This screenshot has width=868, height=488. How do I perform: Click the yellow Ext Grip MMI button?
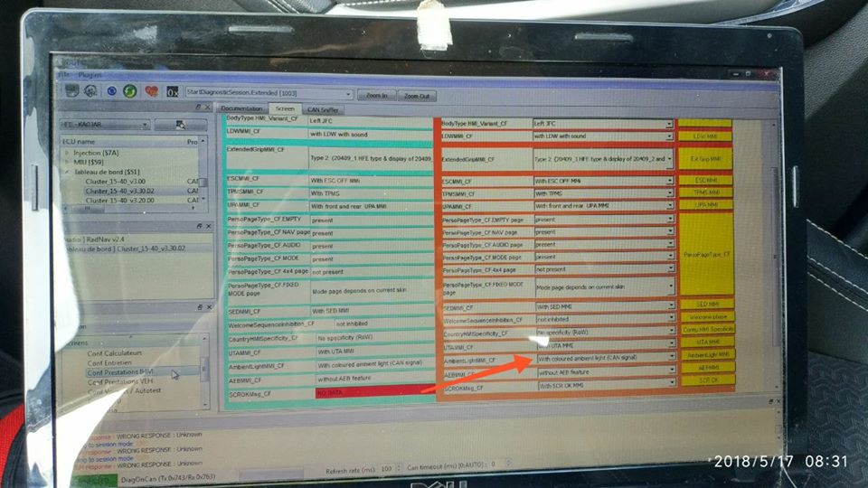click(705, 159)
